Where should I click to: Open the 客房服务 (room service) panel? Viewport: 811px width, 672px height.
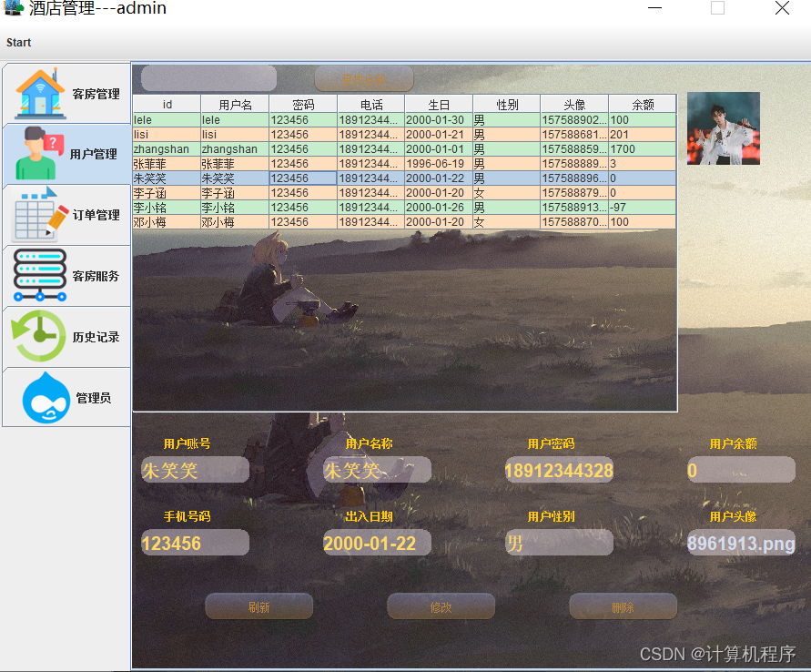(x=66, y=276)
